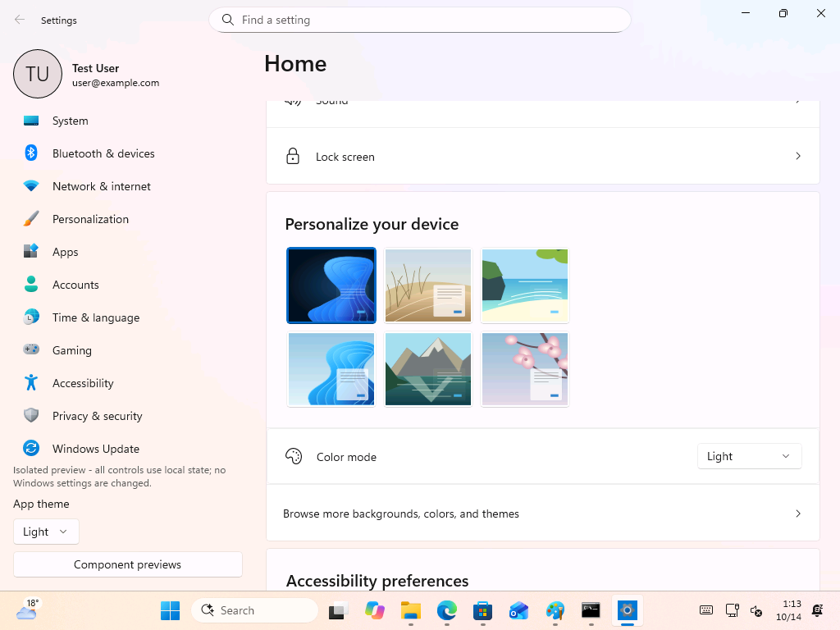The image size is (840, 630).
Task: Click the back arrow beside Settings
Action: (x=20, y=20)
